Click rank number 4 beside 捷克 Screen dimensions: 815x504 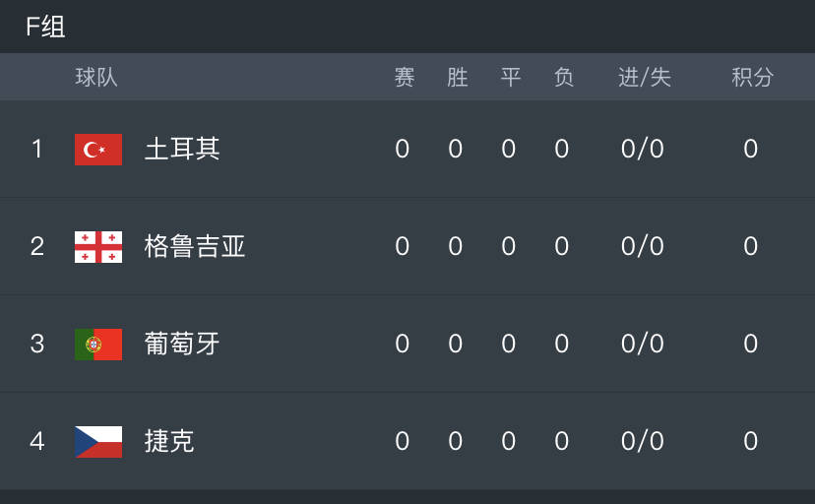click(36, 441)
